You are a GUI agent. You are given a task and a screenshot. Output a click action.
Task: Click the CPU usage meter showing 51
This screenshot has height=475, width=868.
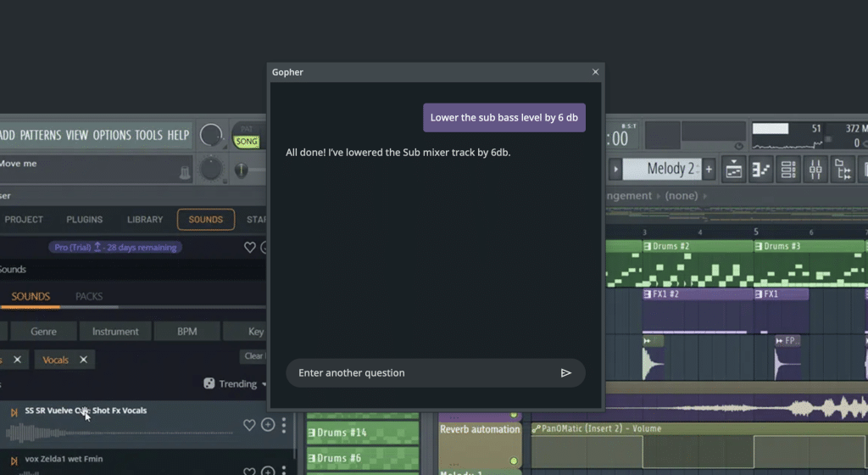click(x=787, y=137)
